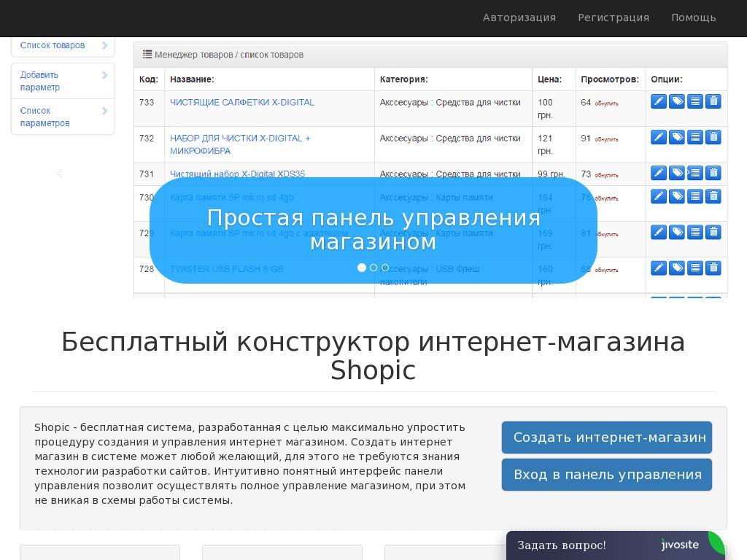This screenshot has height=560, width=747.
Task: Select the first carousel slide indicator
Action: pos(362,268)
